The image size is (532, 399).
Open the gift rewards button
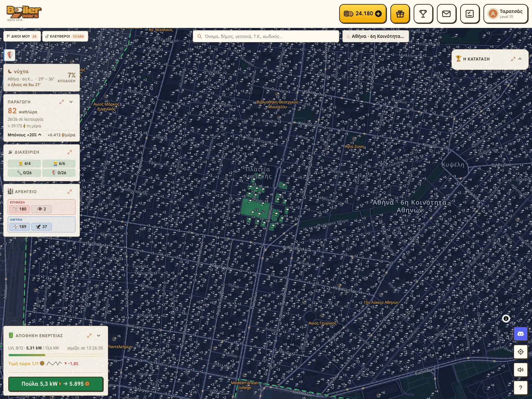pos(400,14)
